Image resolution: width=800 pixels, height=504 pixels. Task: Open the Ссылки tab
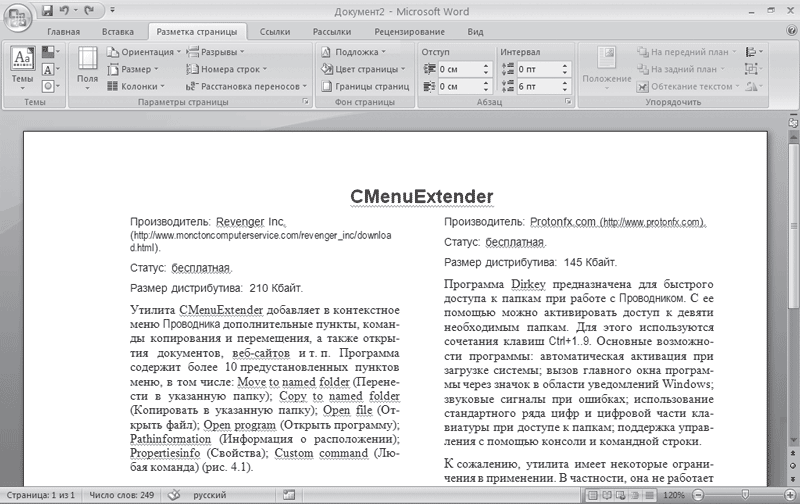(x=275, y=32)
